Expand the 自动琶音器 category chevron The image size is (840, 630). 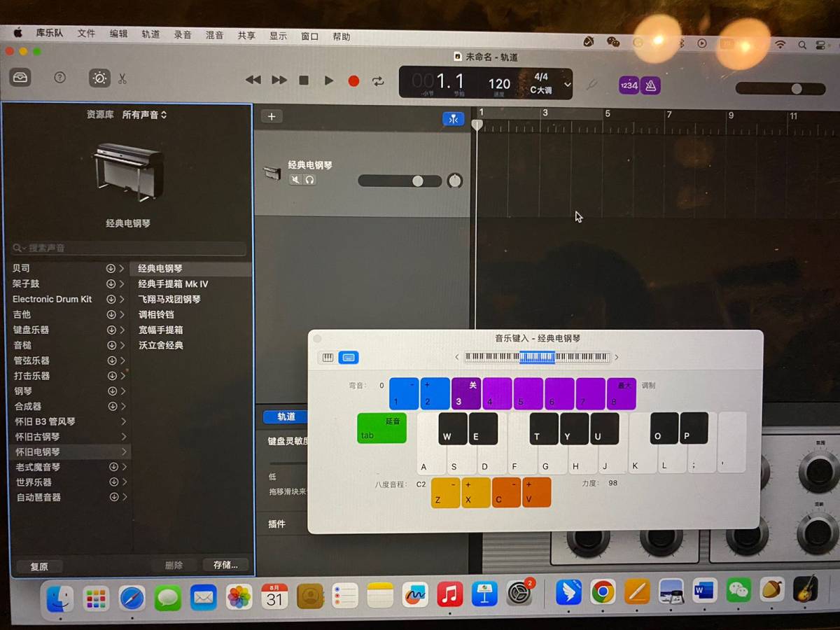tap(125, 497)
